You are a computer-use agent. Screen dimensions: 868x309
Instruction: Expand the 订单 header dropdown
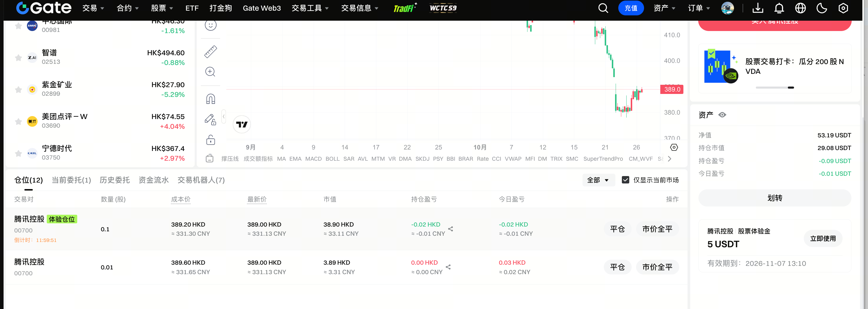coord(699,8)
